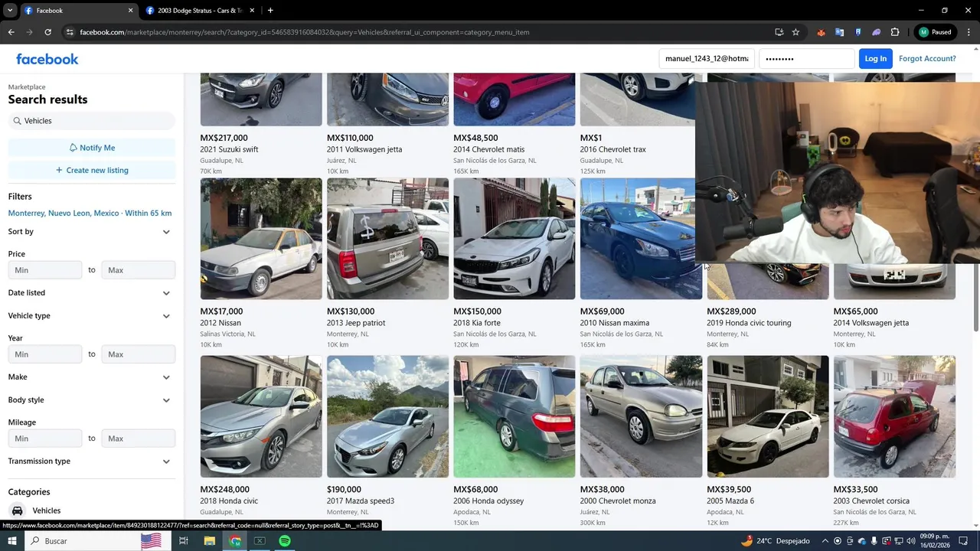Open the Windows Start menu
This screenshot has width=980, height=551.
[x=12, y=541]
